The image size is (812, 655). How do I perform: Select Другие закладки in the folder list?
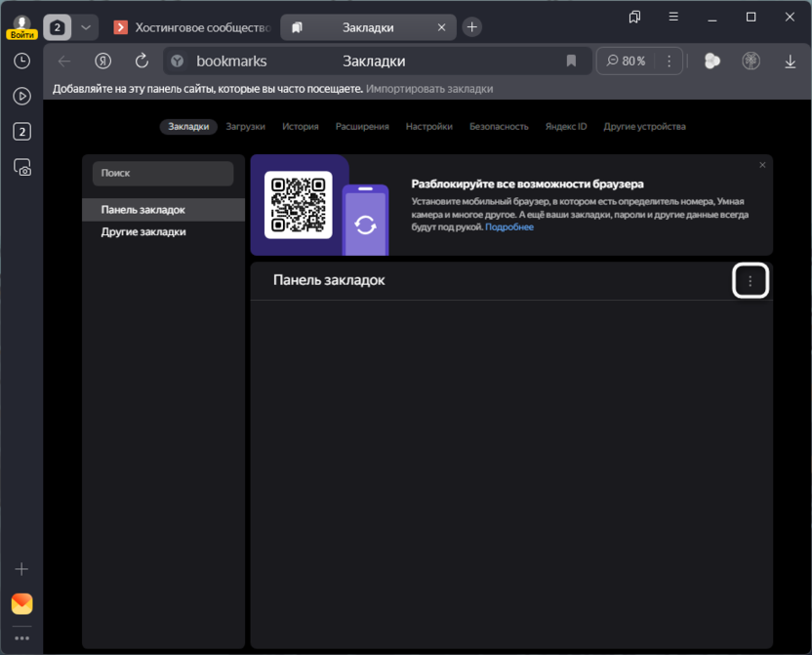[163, 232]
